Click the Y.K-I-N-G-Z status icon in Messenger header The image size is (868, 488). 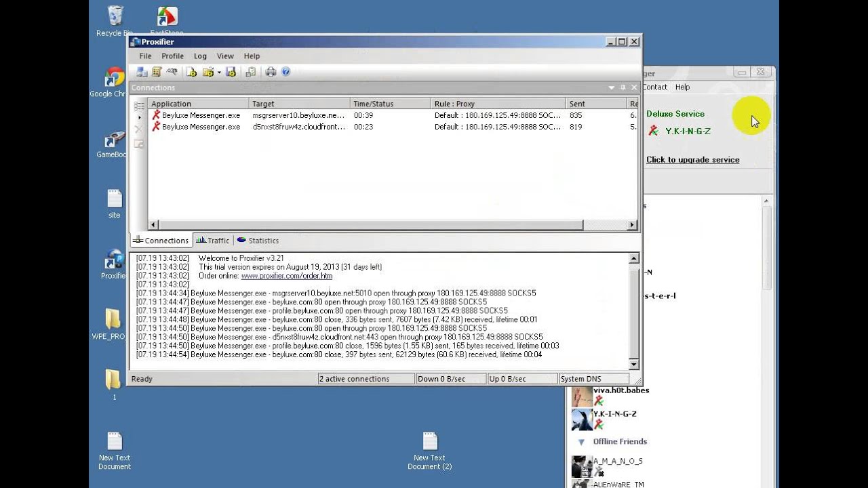[x=653, y=131]
